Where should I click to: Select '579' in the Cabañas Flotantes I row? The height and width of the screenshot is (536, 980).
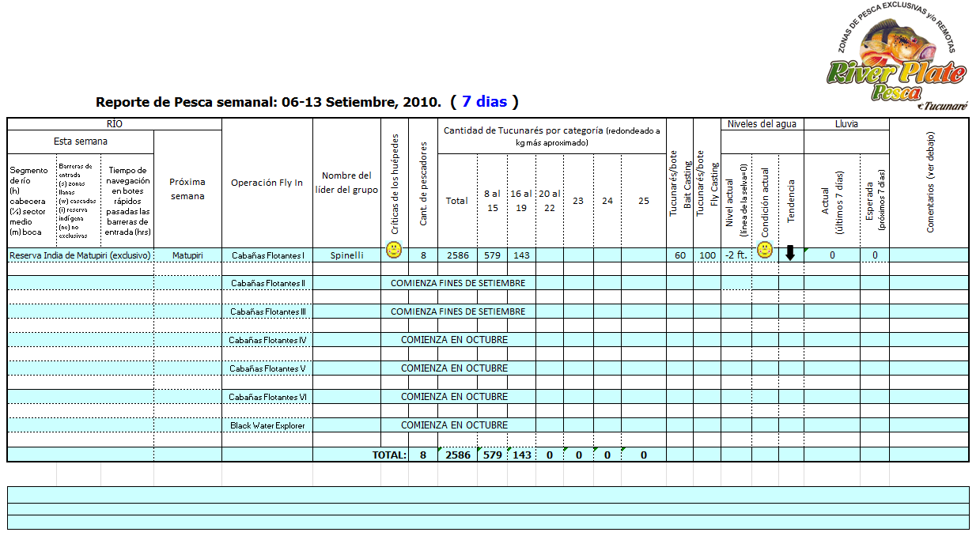pyautogui.click(x=492, y=255)
